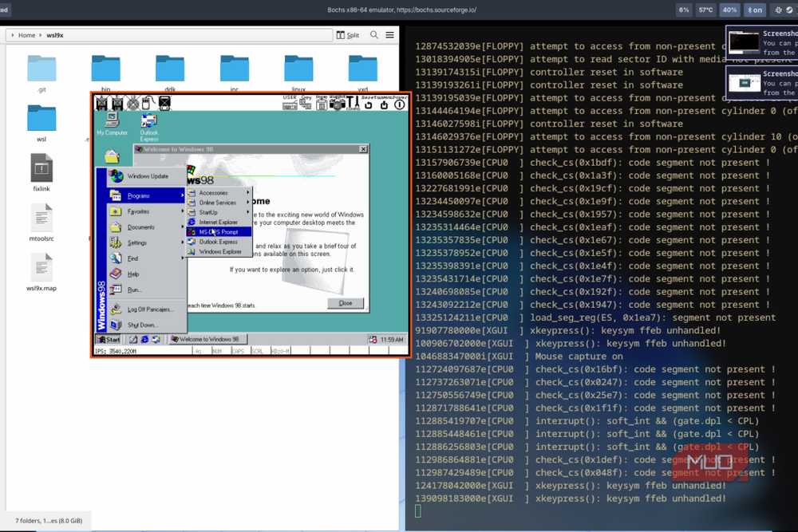Click quick launch icon right of Internet Explorer
Viewport: 798px width, 532px height.
point(156,339)
